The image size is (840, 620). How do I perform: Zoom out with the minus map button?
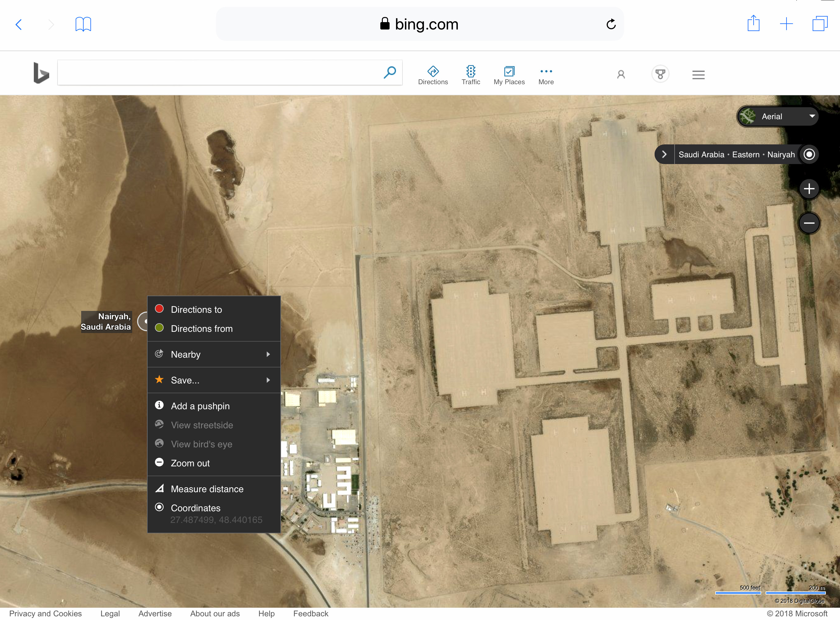pyautogui.click(x=809, y=223)
